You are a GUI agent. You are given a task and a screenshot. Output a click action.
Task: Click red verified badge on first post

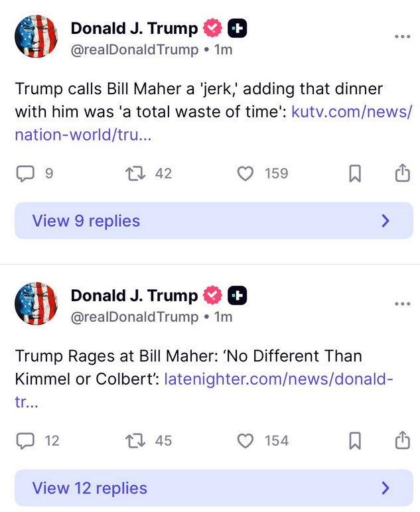212,29
